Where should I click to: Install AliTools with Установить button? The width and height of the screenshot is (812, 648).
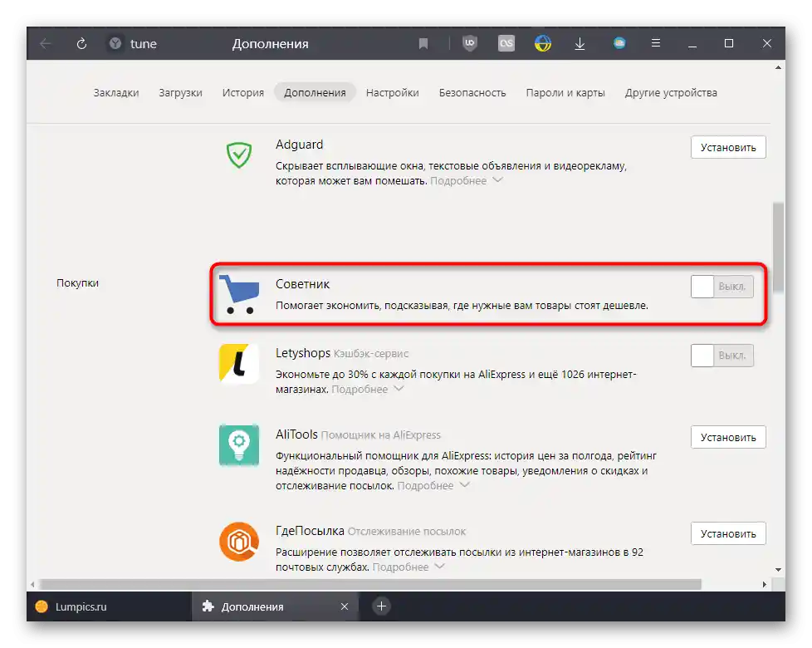728,438
